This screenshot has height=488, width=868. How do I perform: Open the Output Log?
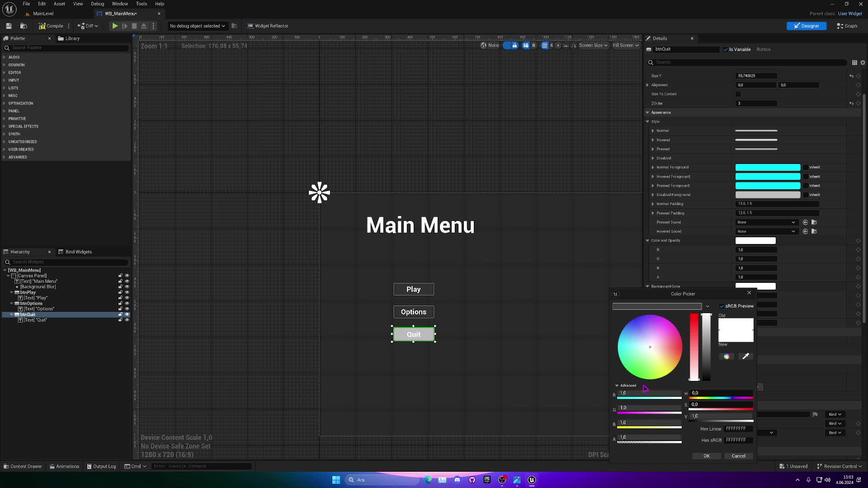click(101, 466)
